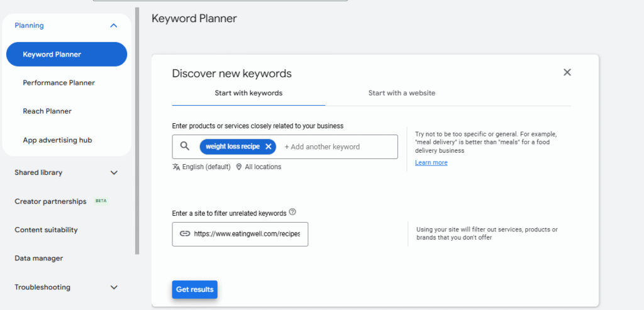Go to Reach Planner
Viewport: 644px width, 310px height.
tap(47, 111)
